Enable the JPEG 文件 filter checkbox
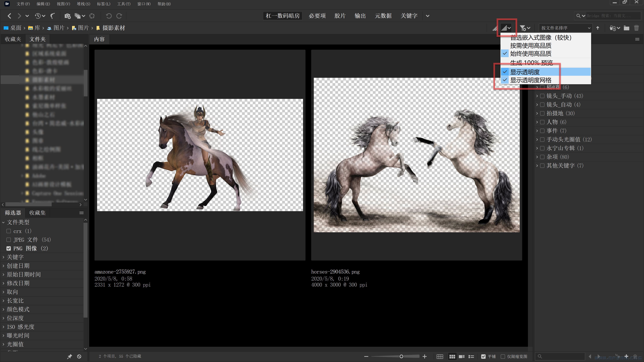Viewport: 644px width, 362px height. 9,240
